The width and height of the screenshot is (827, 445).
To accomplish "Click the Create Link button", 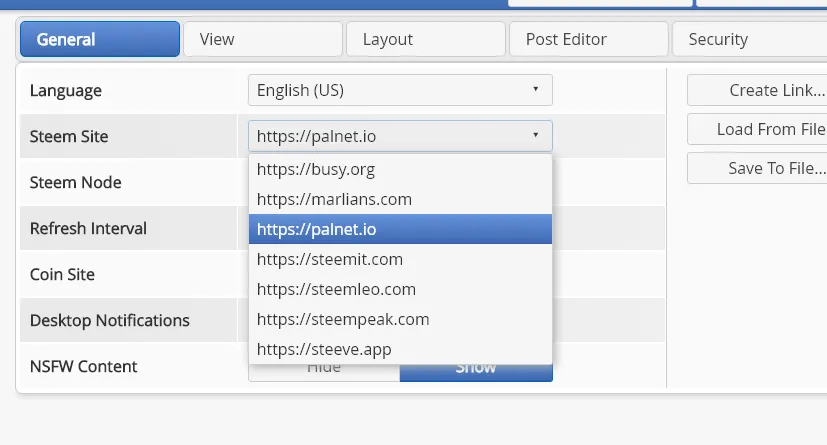I will point(757,90).
